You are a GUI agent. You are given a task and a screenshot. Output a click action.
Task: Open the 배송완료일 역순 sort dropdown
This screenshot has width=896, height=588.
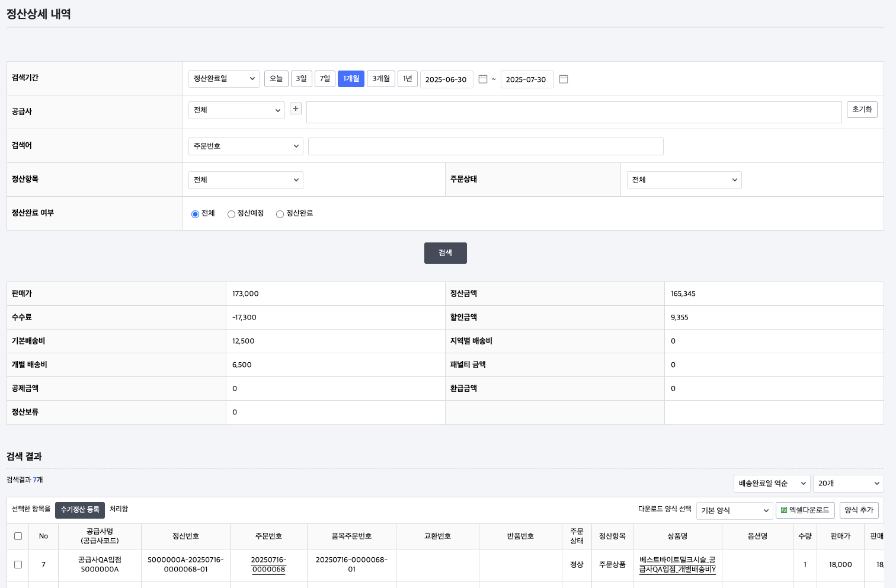pyautogui.click(x=772, y=484)
